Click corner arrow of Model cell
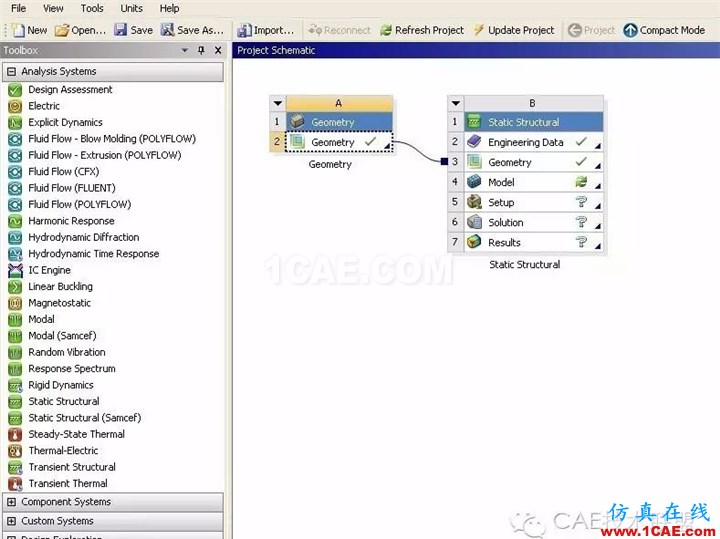Image resolution: width=720 pixels, height=539 pixels. 597,186
